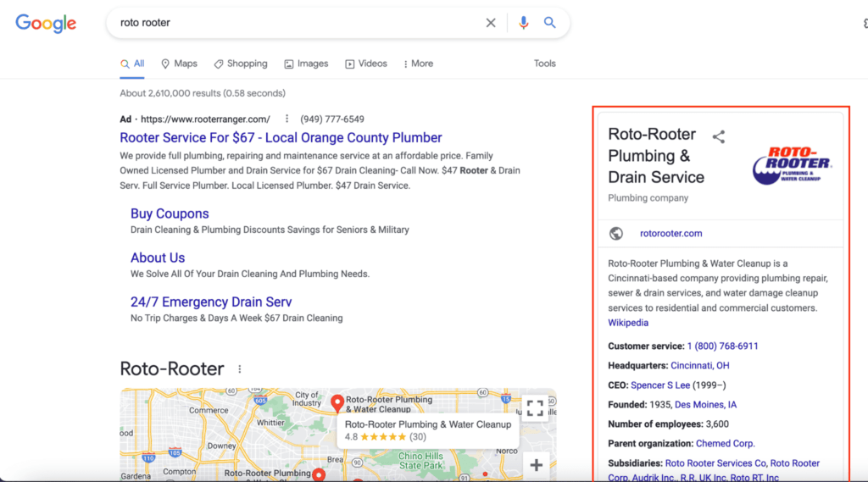Click the globe icon beside rotorooter.com
Image resolution: width=868 pixels, height=482 pixels.
point(616,234)
